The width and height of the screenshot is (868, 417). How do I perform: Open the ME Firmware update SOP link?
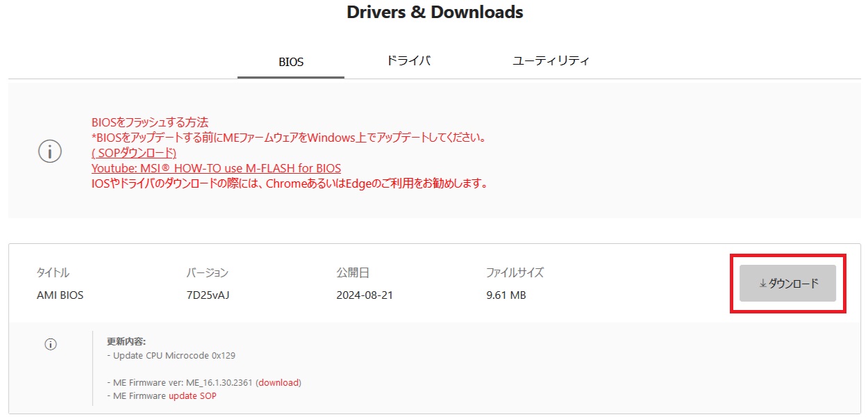click(x=192, y=395)
